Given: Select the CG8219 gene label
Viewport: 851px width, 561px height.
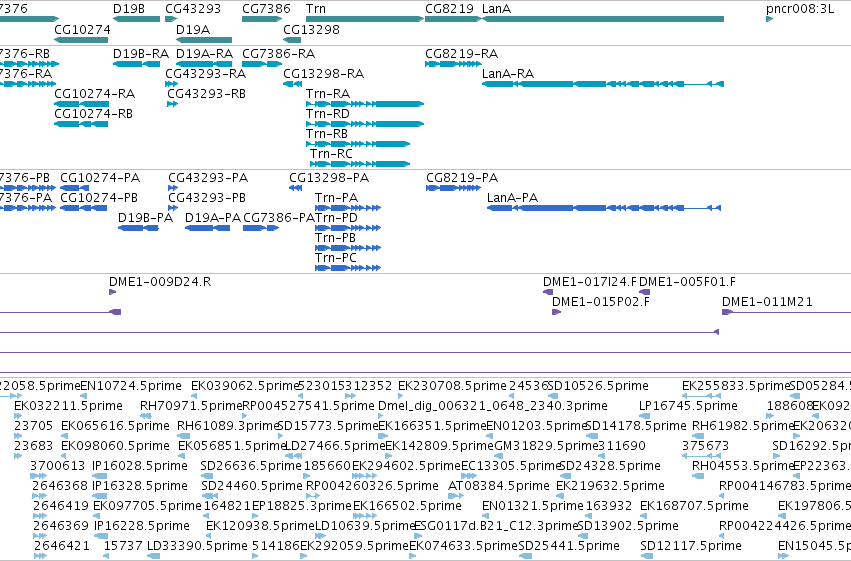Looking at the screenshot, I should [x=449, y=9].
